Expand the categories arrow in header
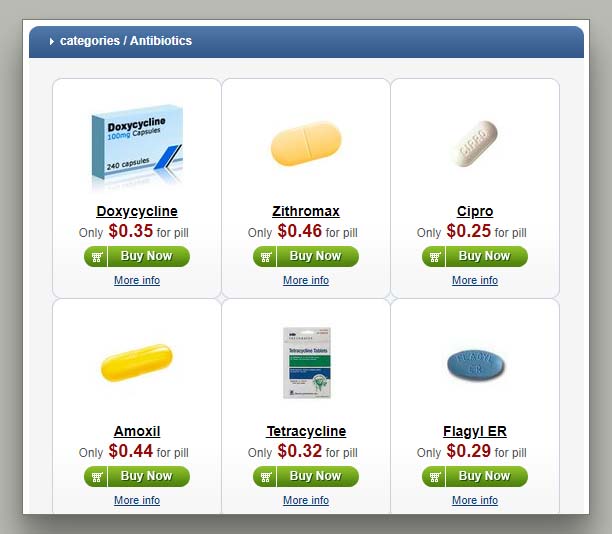 [52, 41]
